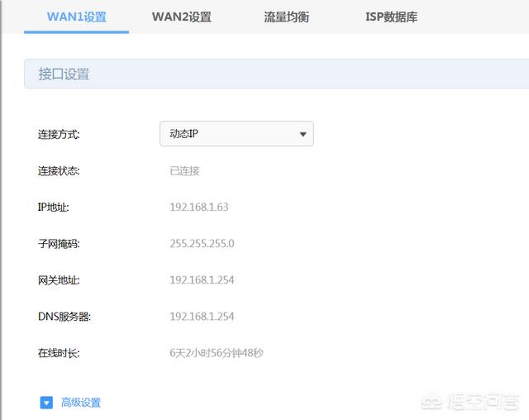
Task: Click the DNS服务器 value 192.168.1.254
Action: [202, 317]
